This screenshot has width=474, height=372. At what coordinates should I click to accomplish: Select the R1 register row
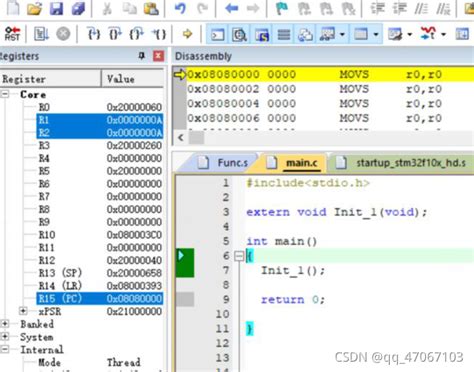(x=100, y=120)
